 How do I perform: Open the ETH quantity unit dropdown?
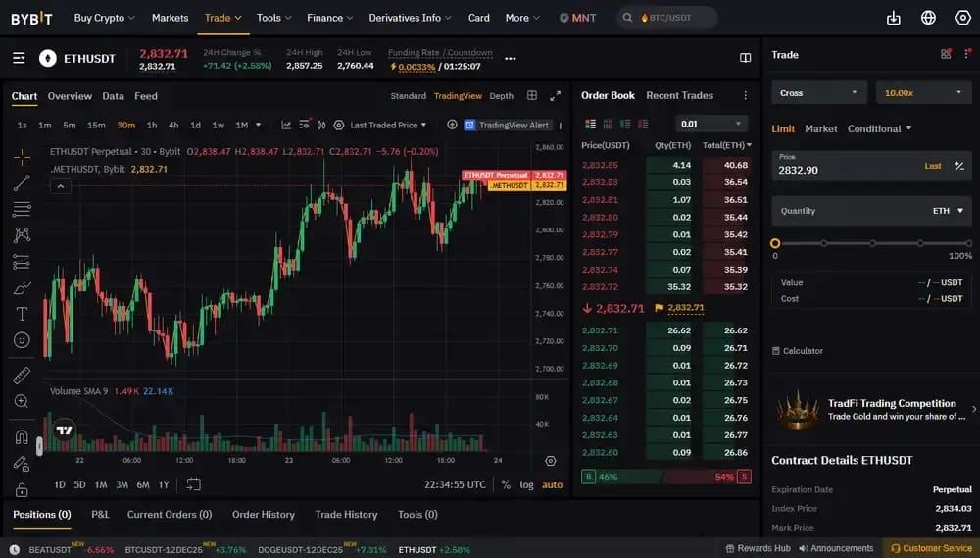click(948, 211)
